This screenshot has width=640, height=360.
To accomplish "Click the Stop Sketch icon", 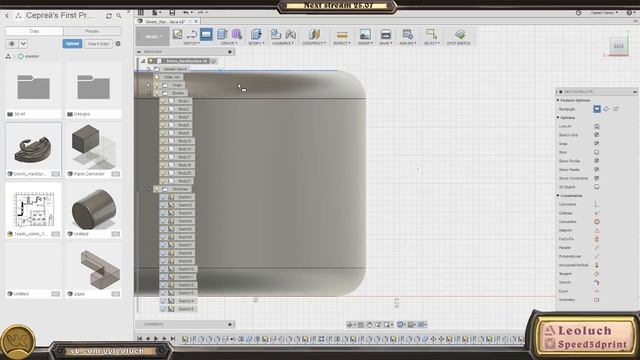I will pos(460,34).
